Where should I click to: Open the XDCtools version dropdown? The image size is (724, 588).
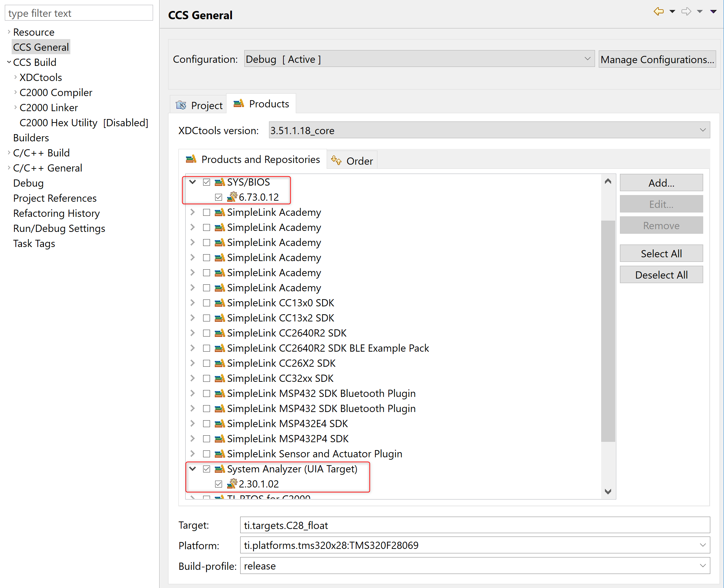pos(702,130)
